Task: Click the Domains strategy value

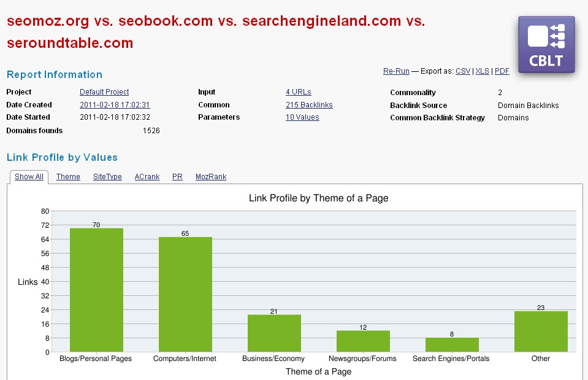Action: [x=513, y=118]
